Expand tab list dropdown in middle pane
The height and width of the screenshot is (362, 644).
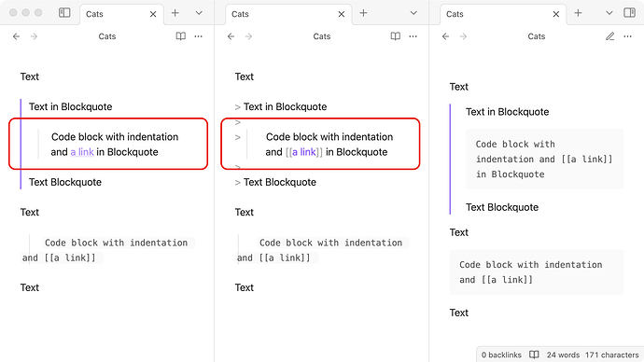[x=413, y=13]
